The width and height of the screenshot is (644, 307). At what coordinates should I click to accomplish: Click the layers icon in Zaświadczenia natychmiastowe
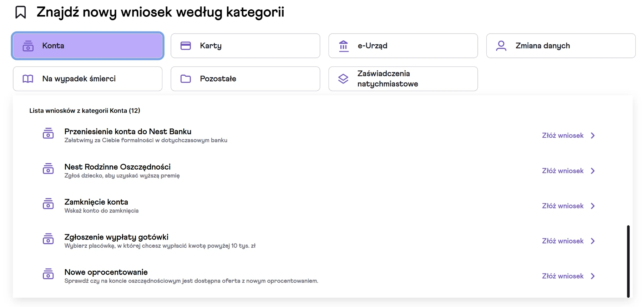point(343,79)
